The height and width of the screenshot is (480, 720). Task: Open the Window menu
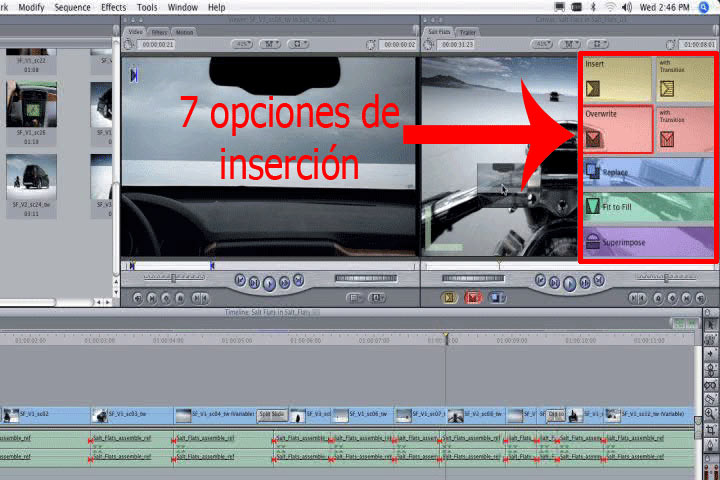point(183,7)
